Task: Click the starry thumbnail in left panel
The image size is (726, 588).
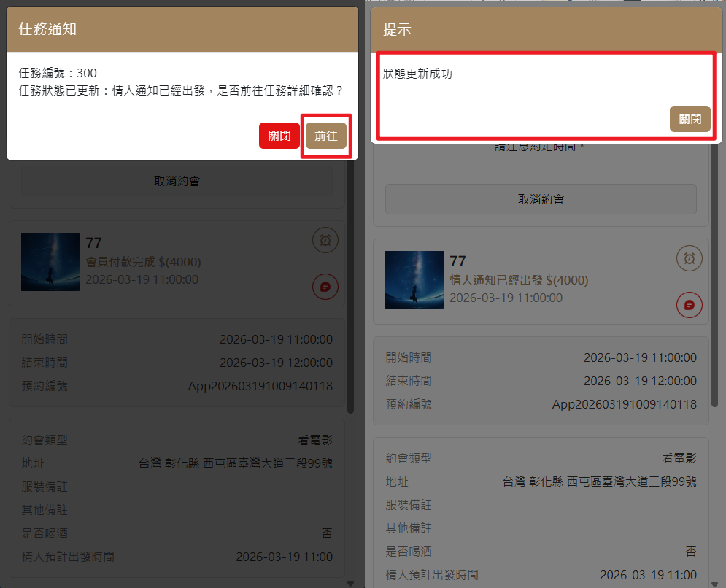Action: [x=50, y=262]
